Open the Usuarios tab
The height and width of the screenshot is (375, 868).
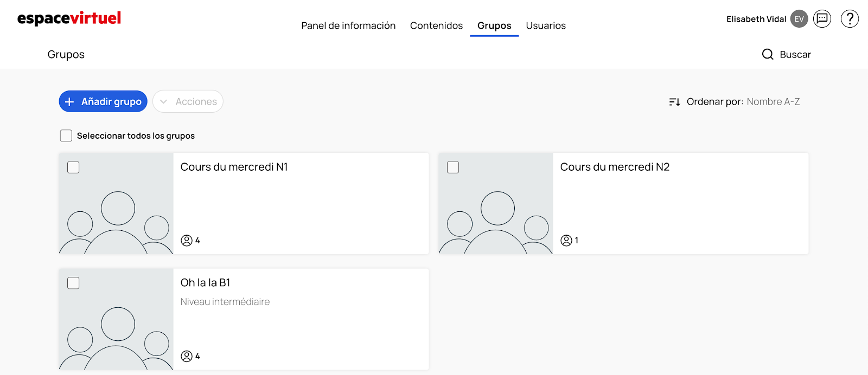click(545, 25)
